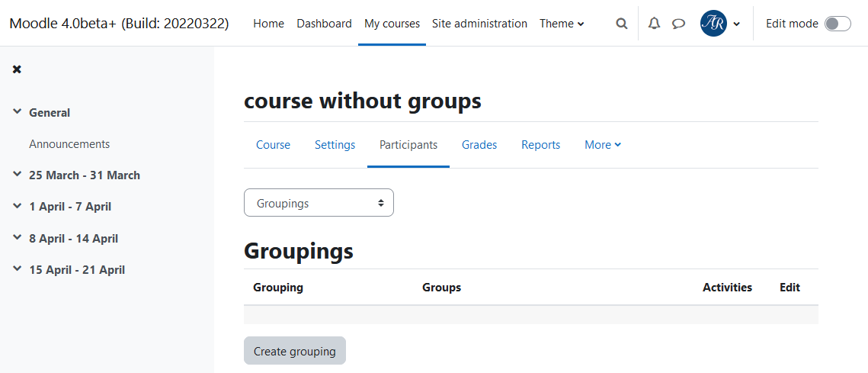
Task: Collapse the 1 April - 7 April chevron
Action: coord(17,207)
